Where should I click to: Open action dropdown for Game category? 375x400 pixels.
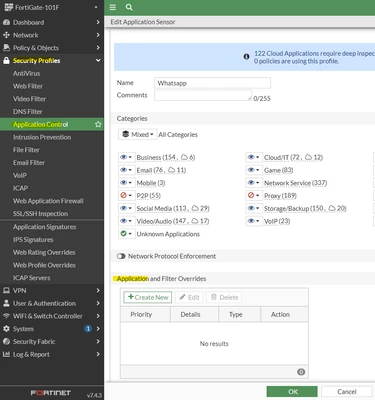(254, 170)
